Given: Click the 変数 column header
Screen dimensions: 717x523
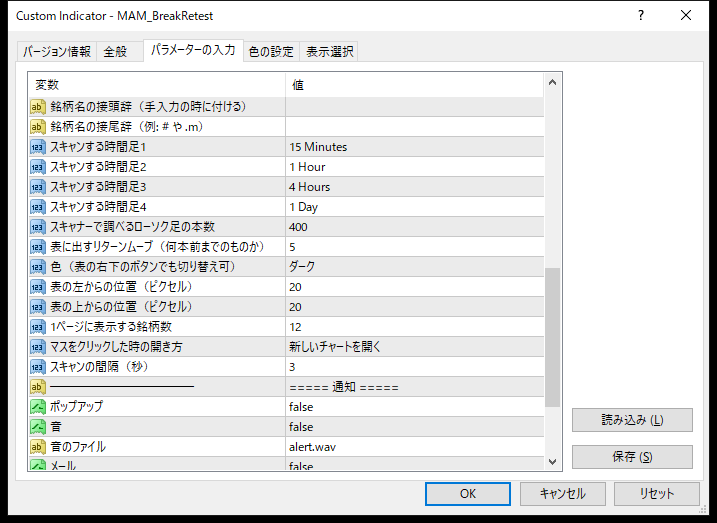Looking at the screenshot, I should tap(157, 85).
